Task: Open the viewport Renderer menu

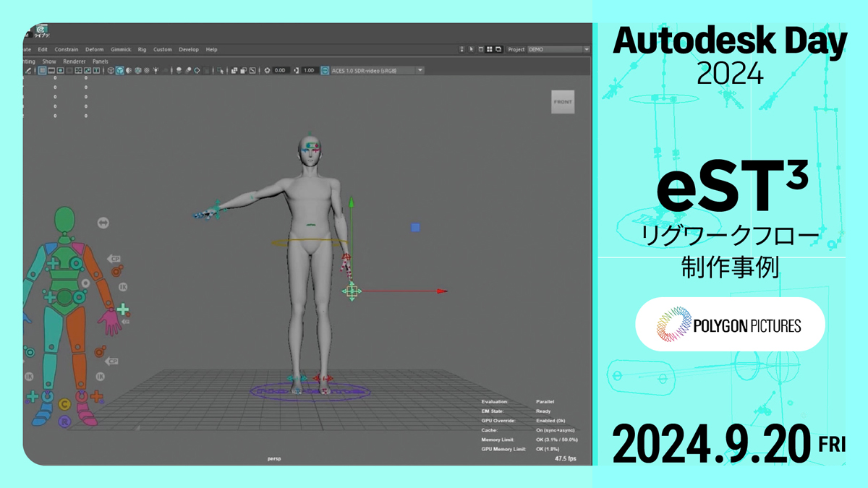Action: coord(75,61)
